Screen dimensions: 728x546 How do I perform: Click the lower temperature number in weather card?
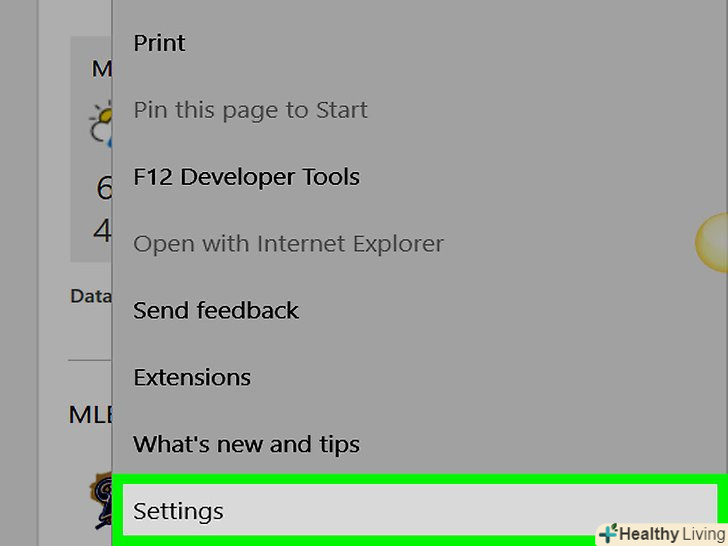[103, 231]
